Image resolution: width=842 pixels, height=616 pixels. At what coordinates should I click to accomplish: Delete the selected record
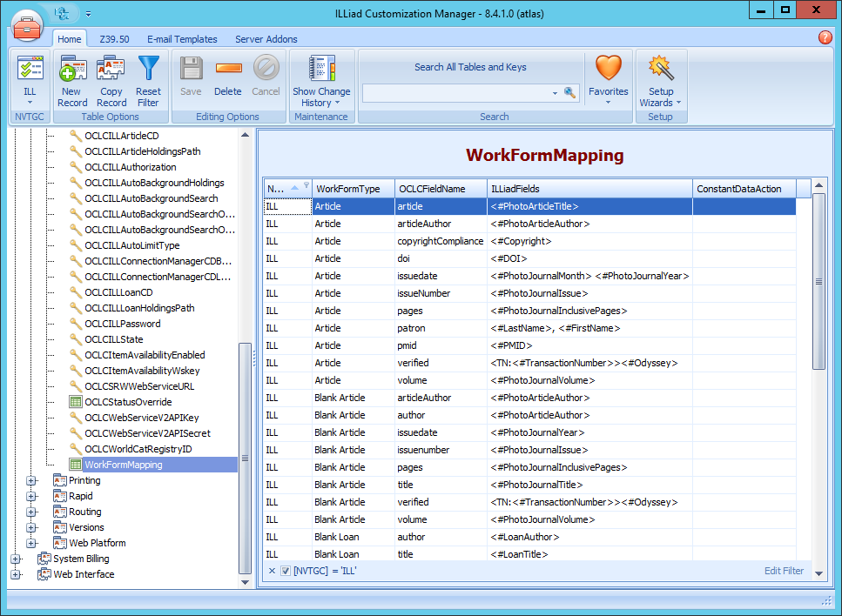tap(228, 78)
